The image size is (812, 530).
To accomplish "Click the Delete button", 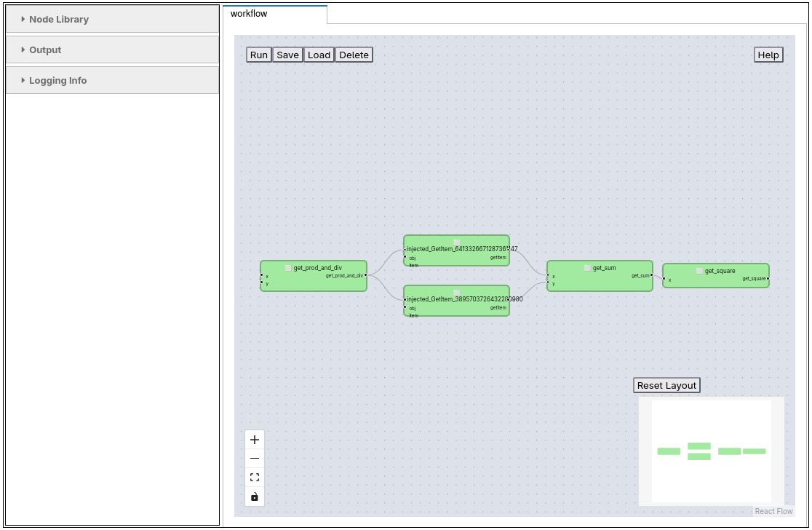I will (x=354, y=55).
